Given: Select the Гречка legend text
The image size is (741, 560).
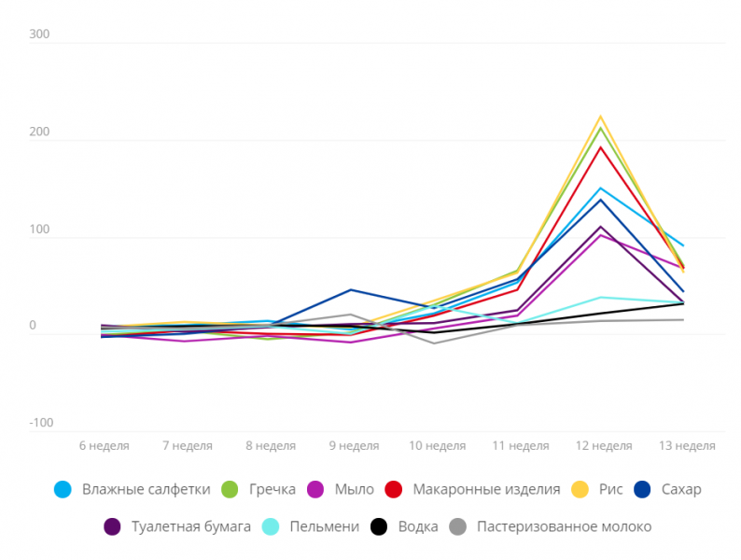Looking at the screenshot, I should pyautogui.click(x=272, y=489).
